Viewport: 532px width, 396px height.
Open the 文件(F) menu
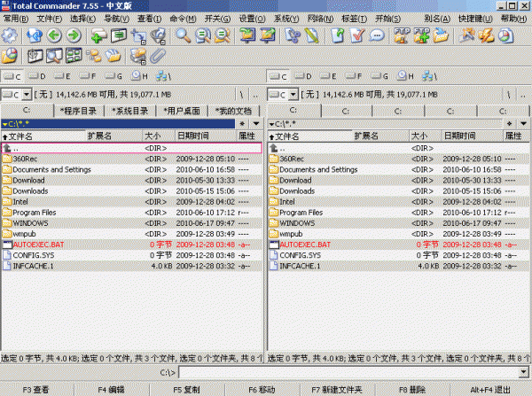[x=49, y=19]
